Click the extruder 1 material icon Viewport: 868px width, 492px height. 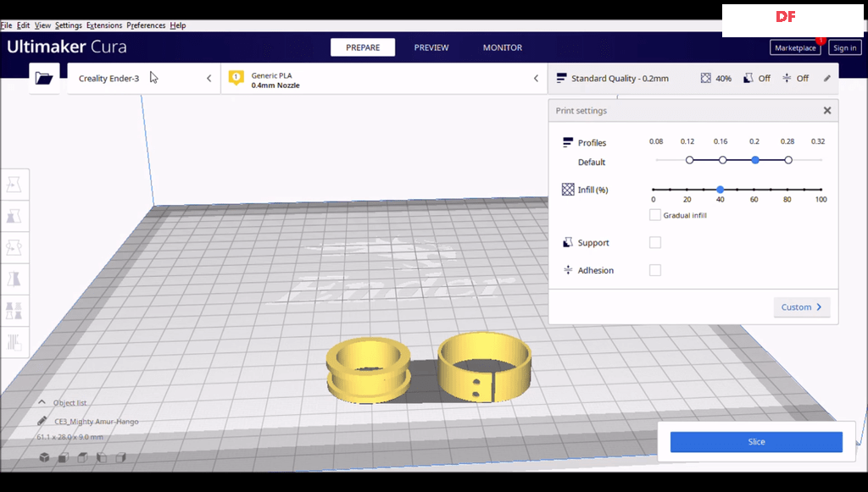point(236,78)
